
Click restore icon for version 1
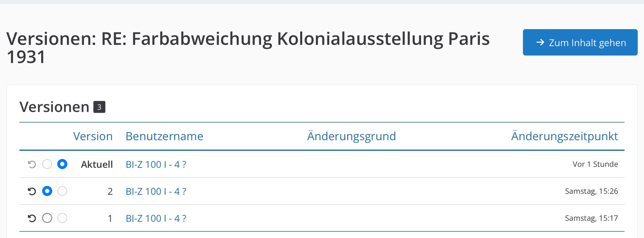[32, 218]
